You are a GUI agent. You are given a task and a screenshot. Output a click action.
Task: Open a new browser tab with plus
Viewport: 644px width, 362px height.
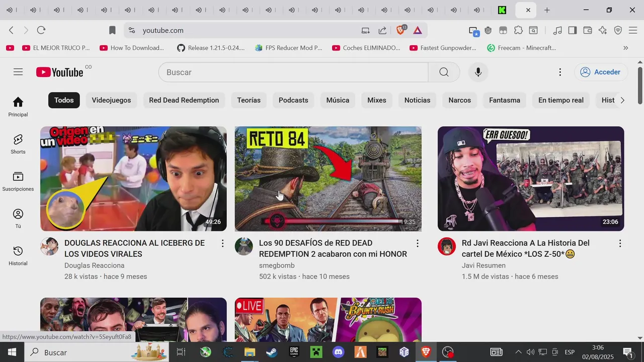[x=547, y=10]
